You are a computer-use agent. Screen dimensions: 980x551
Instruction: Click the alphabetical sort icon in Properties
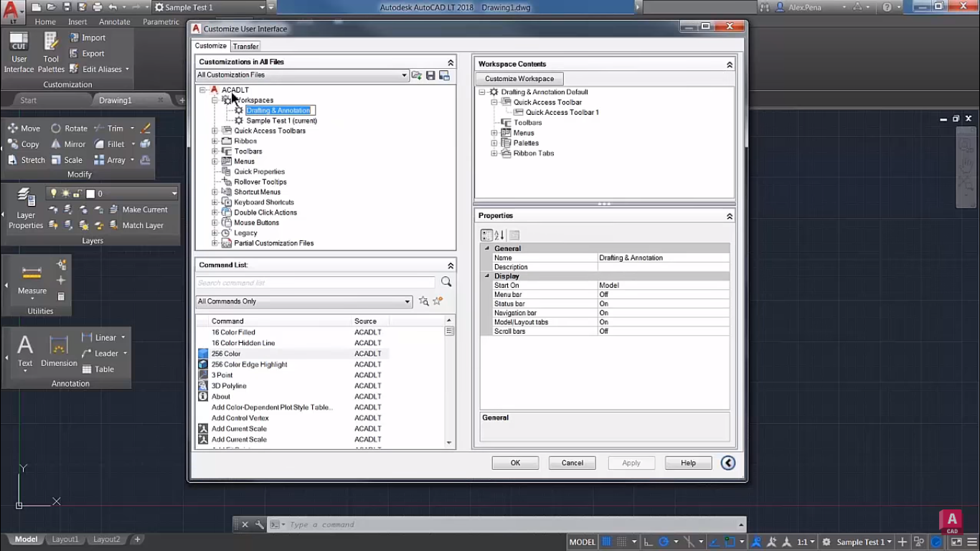click(x=500, y=235)
